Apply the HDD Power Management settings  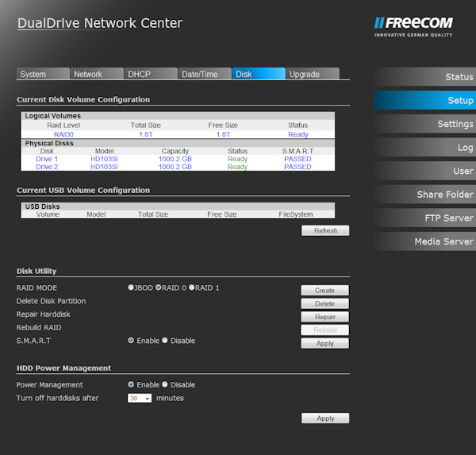point(324,418)
